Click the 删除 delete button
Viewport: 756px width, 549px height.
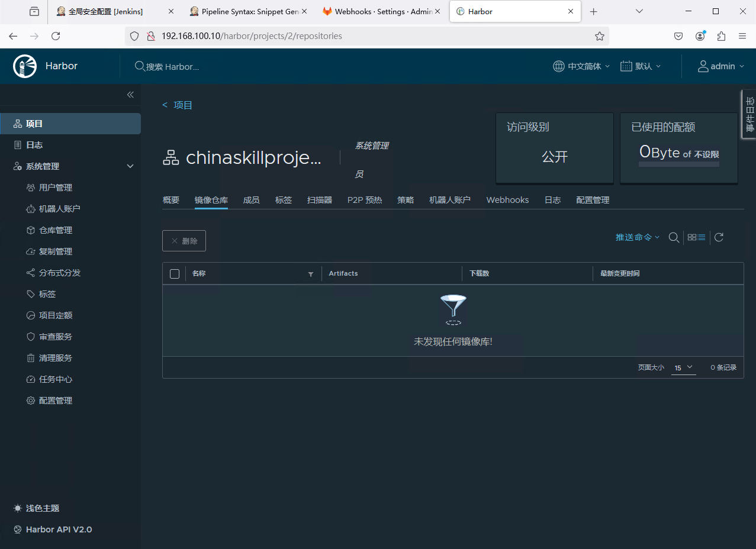click(x=184, y=241)
